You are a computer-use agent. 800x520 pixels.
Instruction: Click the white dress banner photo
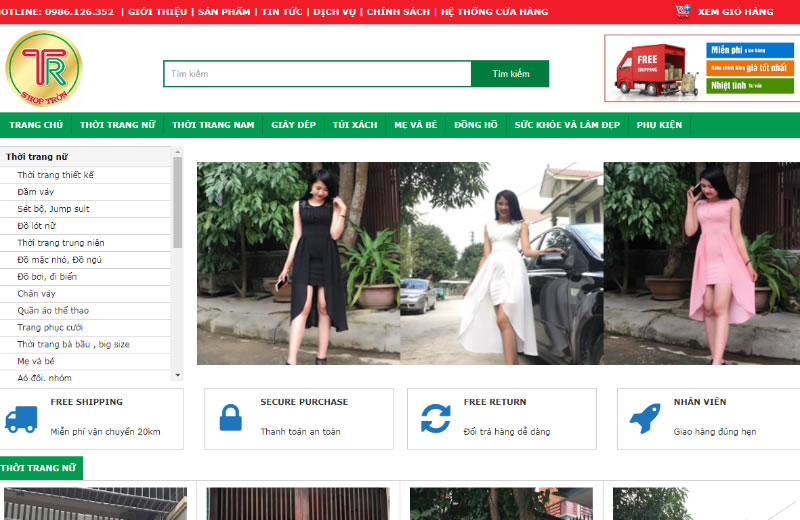pos(500,264)
